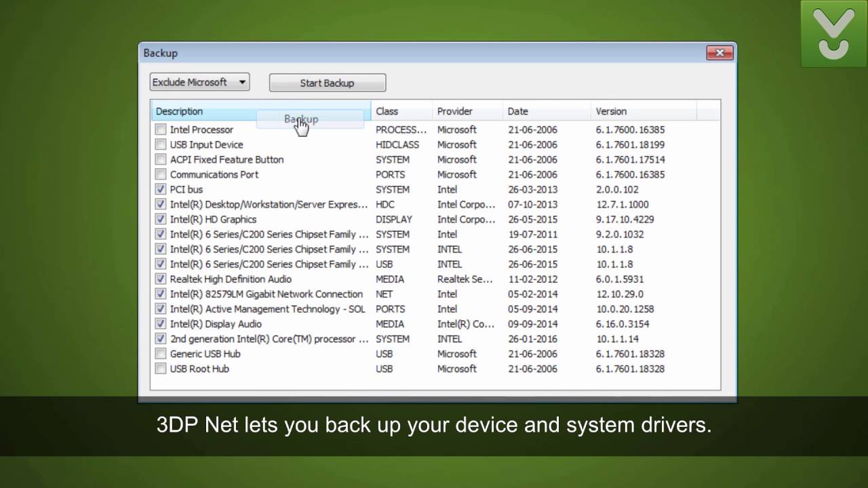The width and height of the screenshot is (868, 488).
Task: Click the date 09-09-2014
Action: pos(532,323)
